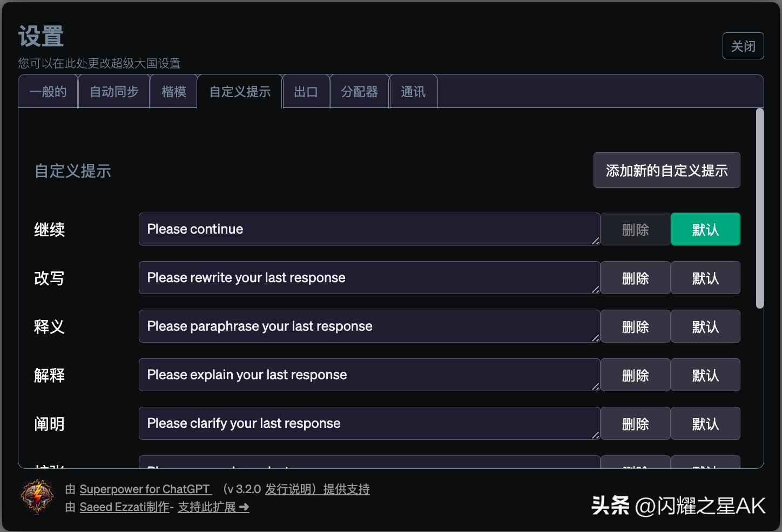The width and height of the screenshot is (782, 532).
Task: Select the 楷模 tab
Action: click(x=173, y=91)
